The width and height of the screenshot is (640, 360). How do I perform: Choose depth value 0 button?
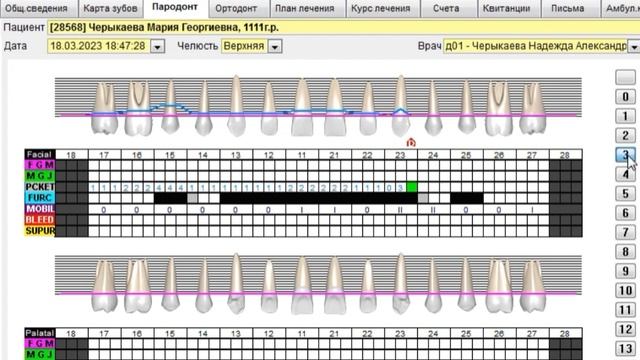[x=625, y=97]
